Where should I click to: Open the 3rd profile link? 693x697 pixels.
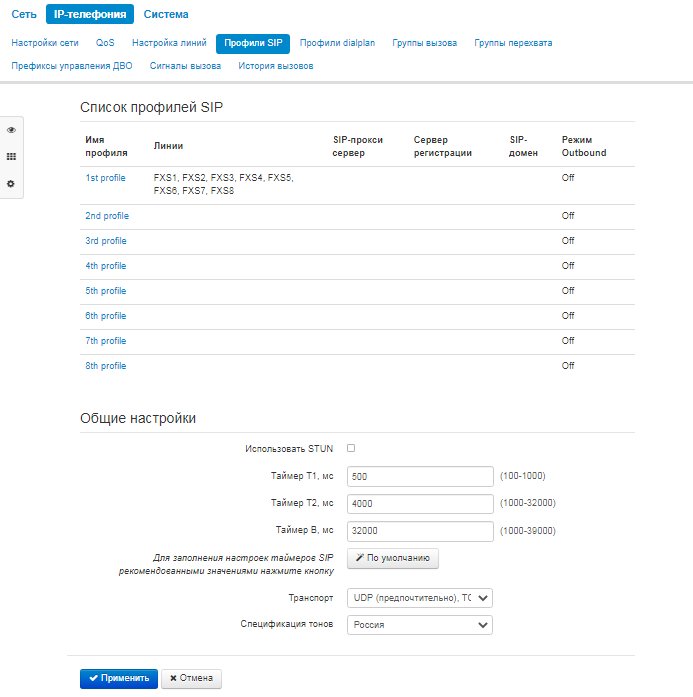tap(106, 240)
